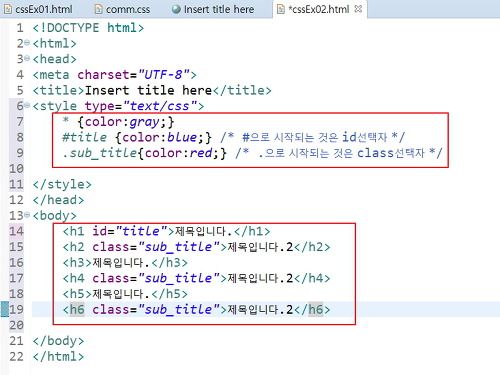Image resolution: width=500 pixels, height=375 pixels.
Task: Click the class선택자 comment on line 9
Action: [x=338, y=153]
